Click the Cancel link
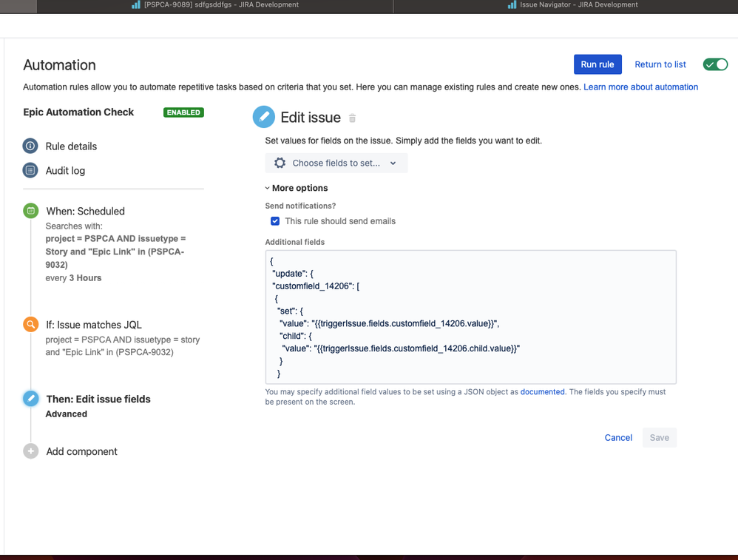 [x=618, y=437]
